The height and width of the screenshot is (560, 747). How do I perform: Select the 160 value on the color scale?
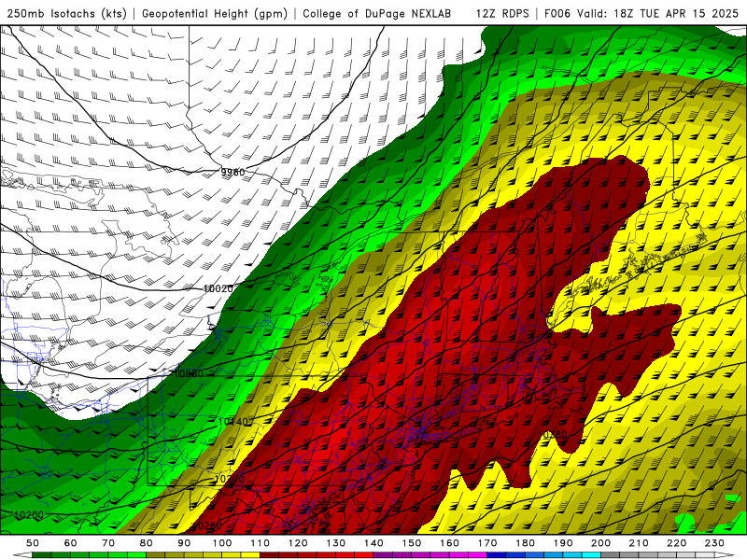(449, 543)
